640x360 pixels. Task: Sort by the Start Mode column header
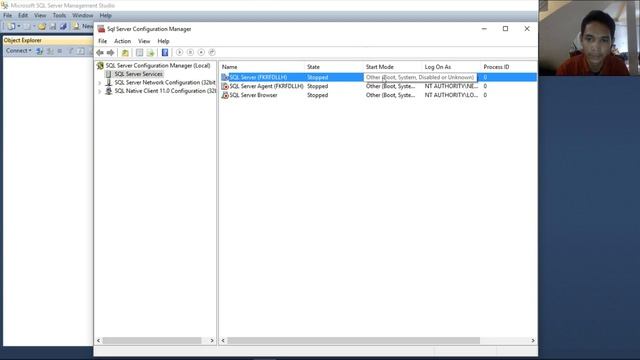[x=393, y=67]
